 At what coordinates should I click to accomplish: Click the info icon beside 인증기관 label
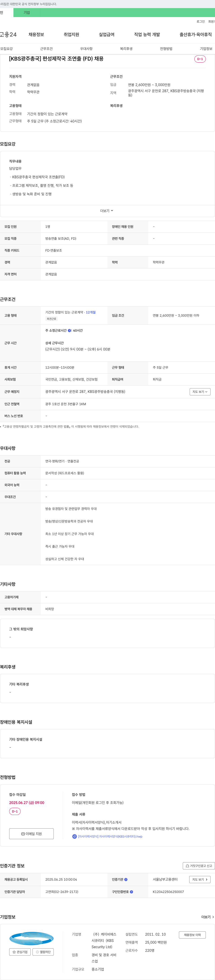pyautogui.click(x=126, y=880)
